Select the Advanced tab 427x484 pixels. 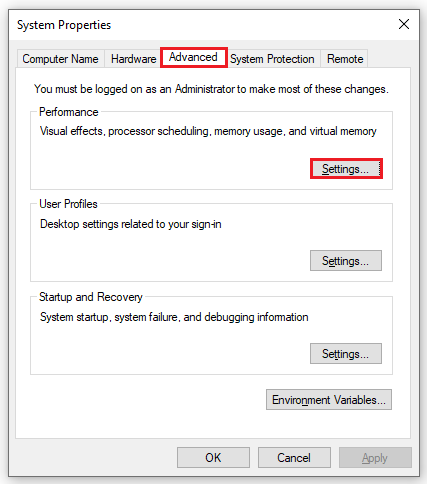click(193, 57)
